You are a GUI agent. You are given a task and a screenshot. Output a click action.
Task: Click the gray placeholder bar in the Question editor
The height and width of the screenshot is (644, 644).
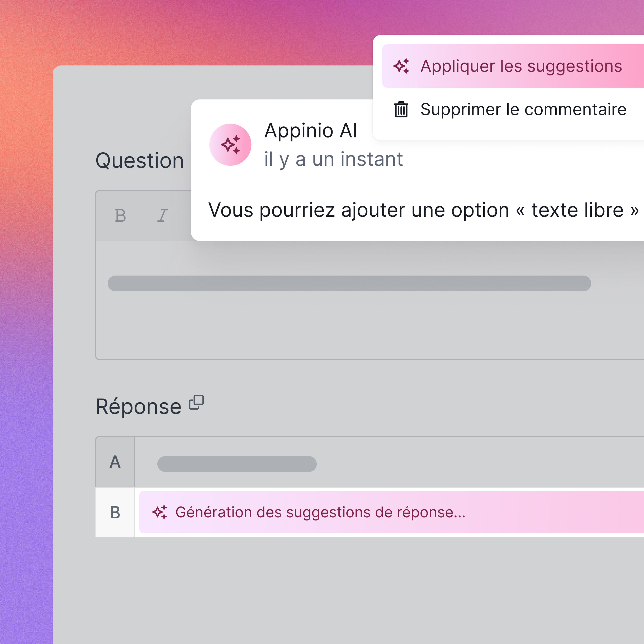click(x=349, y=283)
